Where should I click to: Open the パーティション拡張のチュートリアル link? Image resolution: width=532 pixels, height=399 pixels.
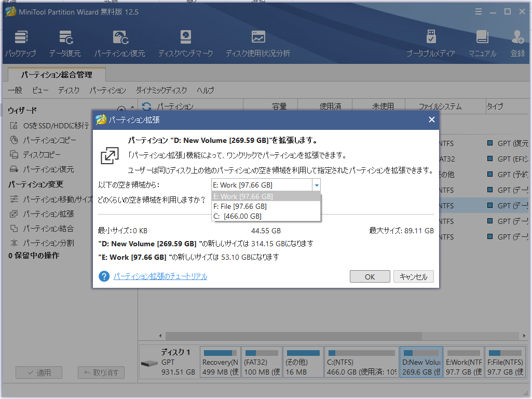(160, 276)
